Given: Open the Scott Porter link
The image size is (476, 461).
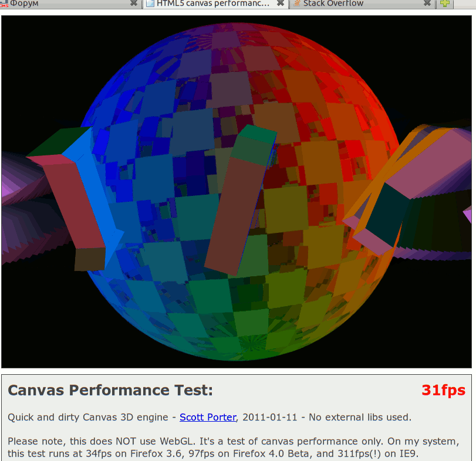Looking at the screenshot, I should tap(208, 418).
